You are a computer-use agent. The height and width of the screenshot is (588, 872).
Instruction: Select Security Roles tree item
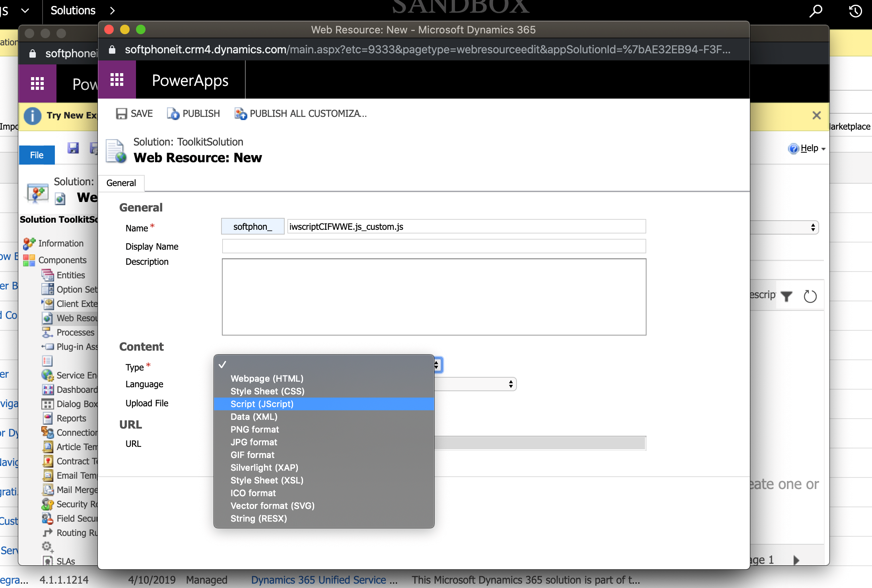(x=70, y=504)
